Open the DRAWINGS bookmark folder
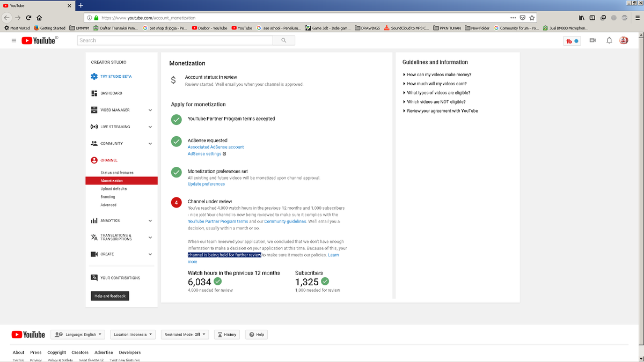The image size is (644, 362). click(368, 28)
